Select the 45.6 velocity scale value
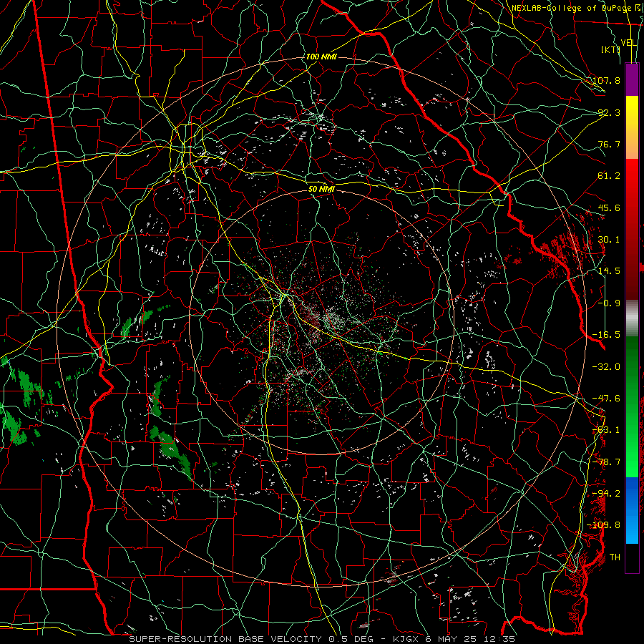The image size is (644, 644). tap(609, 208)
